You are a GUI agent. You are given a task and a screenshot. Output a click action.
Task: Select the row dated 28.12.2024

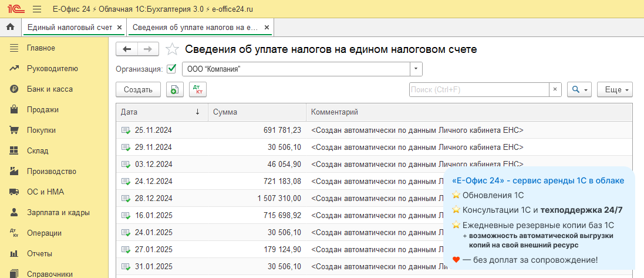153,198
